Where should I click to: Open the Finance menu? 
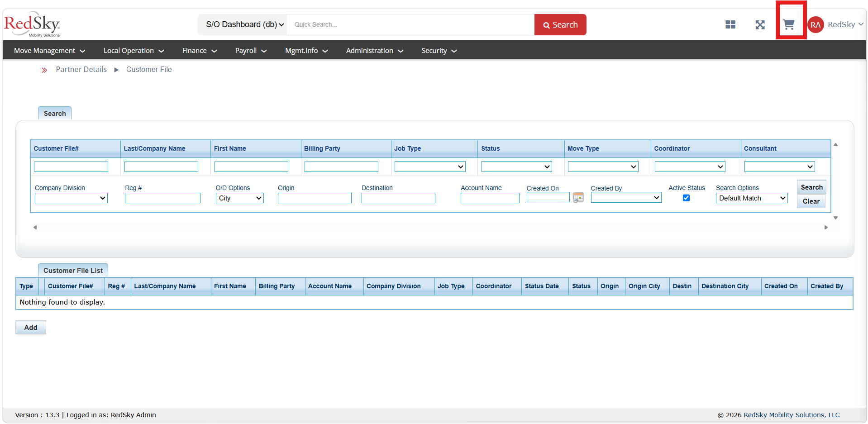pos(200,51)
